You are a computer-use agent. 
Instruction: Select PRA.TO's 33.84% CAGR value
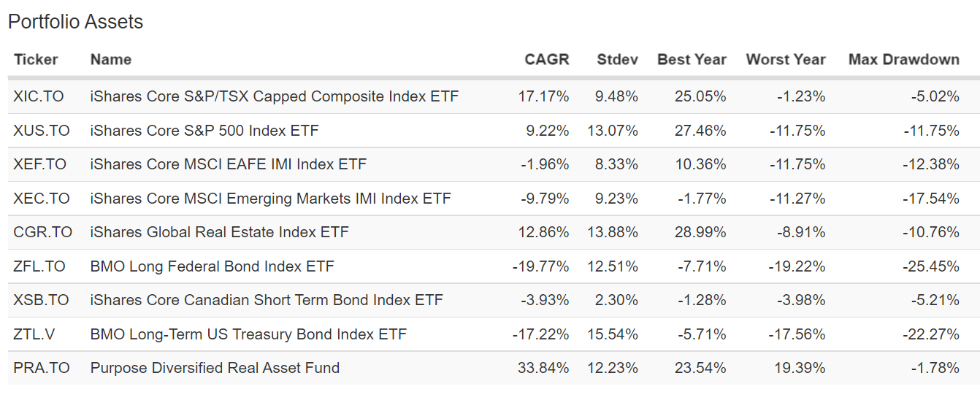click(x=542, y=368)
